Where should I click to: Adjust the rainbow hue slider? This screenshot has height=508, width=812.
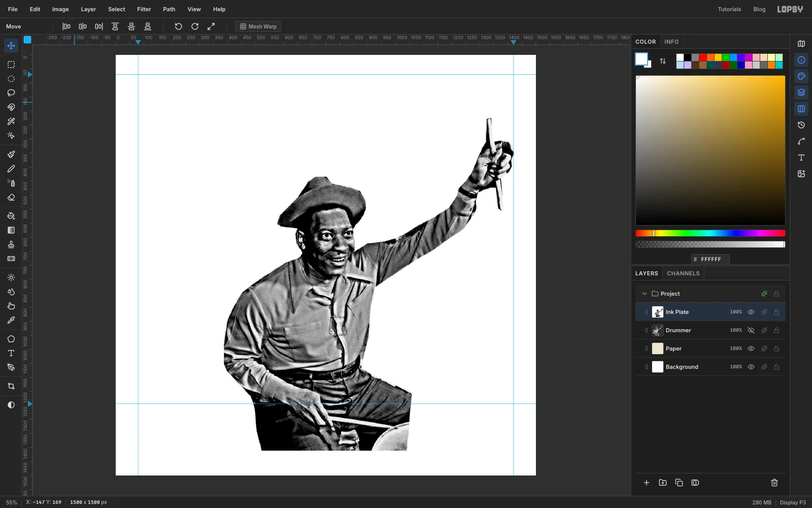710,233
